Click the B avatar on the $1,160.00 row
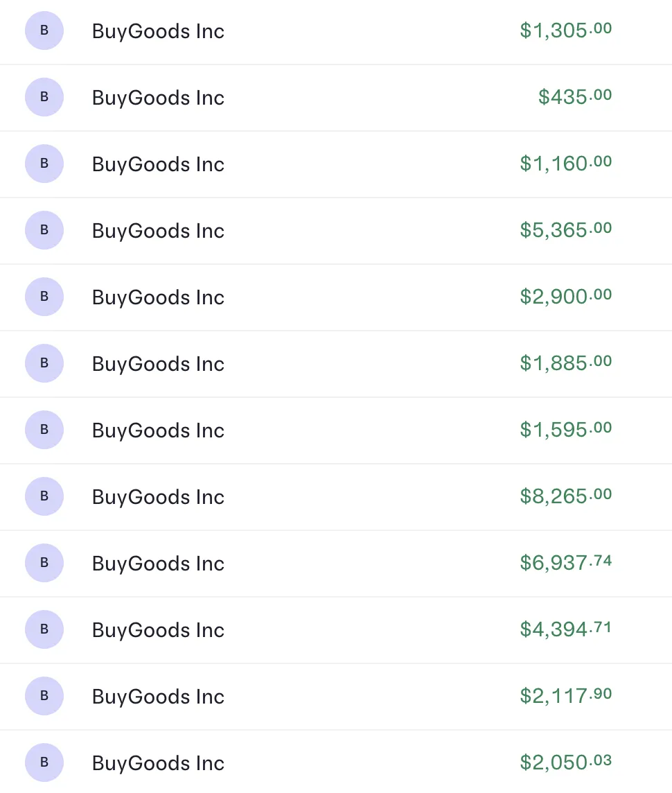Viewport: 672px width, 793px height. tap(44, 164)
